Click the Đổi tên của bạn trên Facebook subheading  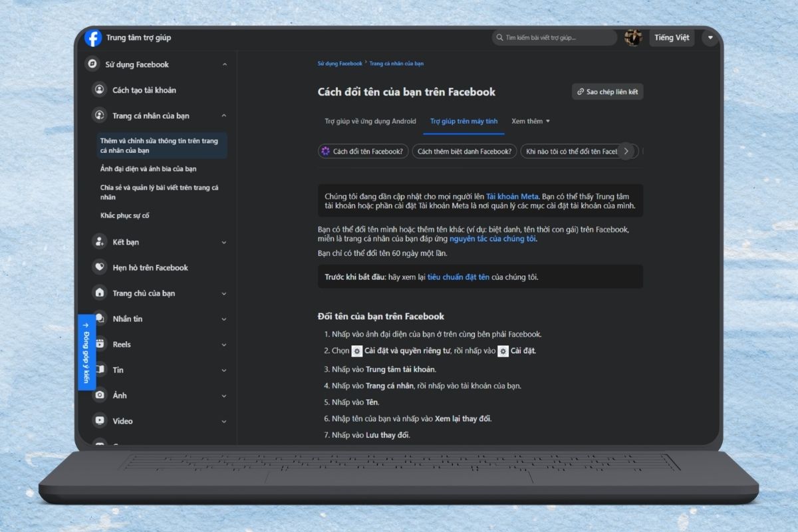click(x=381, y=317)
